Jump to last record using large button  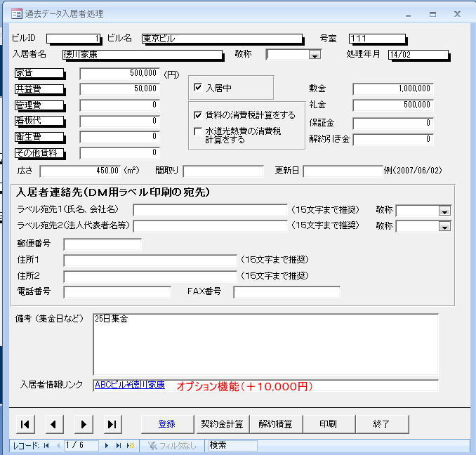click(x=112, y=424)
